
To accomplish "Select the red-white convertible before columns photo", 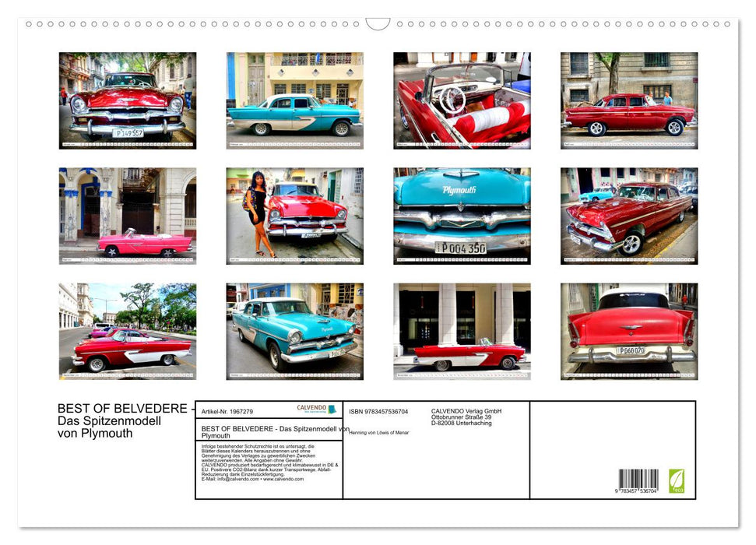I will (x=462, y=331).
